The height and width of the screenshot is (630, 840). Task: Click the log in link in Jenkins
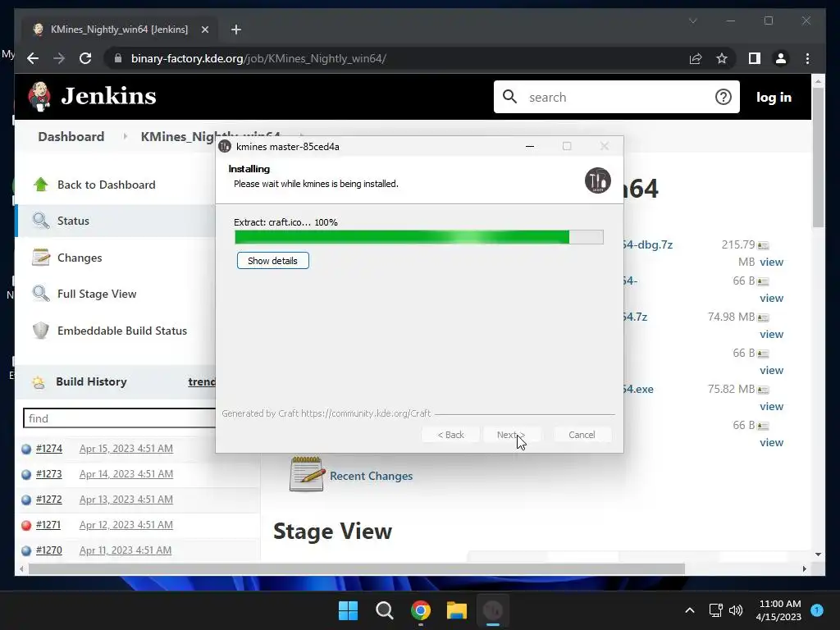click(x=774, y=97)
